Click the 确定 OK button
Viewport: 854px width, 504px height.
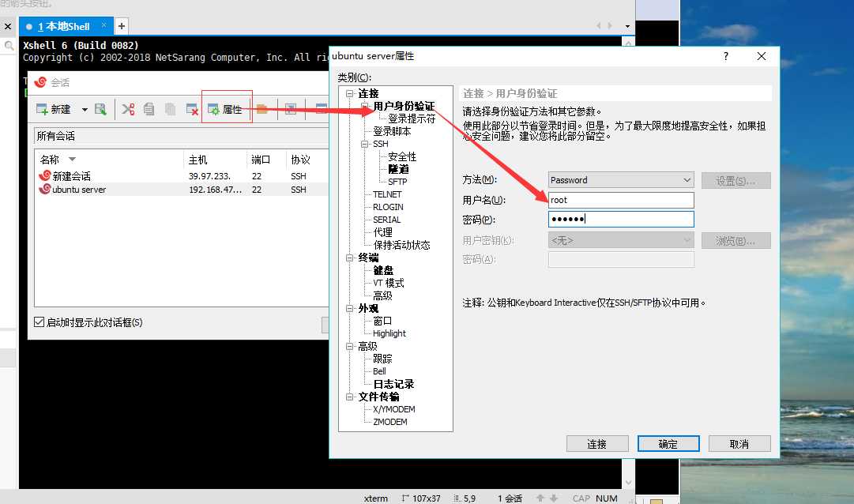(668, 443)
